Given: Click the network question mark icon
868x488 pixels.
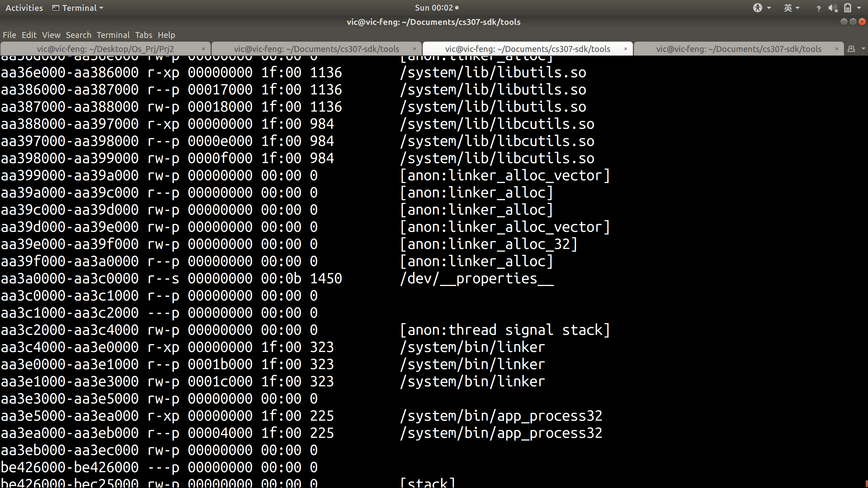Looking at the screenshot, I should click(x=818, y=8).
